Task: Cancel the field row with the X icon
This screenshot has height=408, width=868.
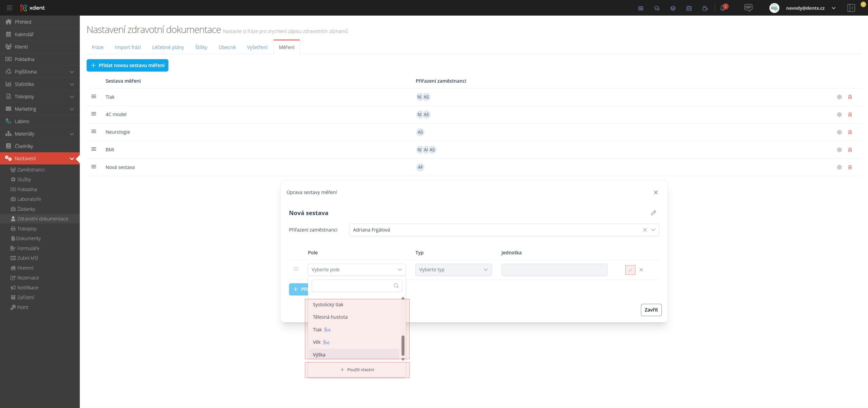Action: tap(641, 270)
